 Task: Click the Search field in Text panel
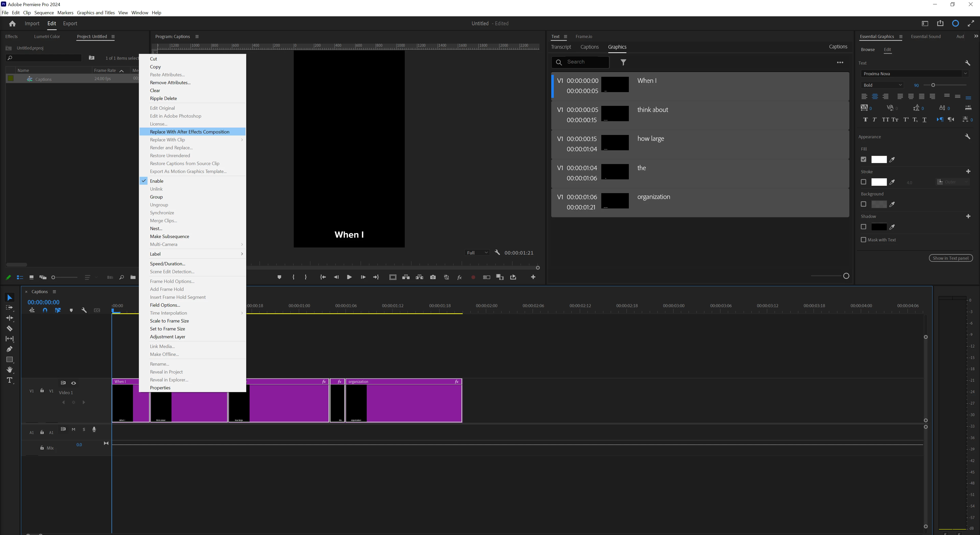coord(586,62)
